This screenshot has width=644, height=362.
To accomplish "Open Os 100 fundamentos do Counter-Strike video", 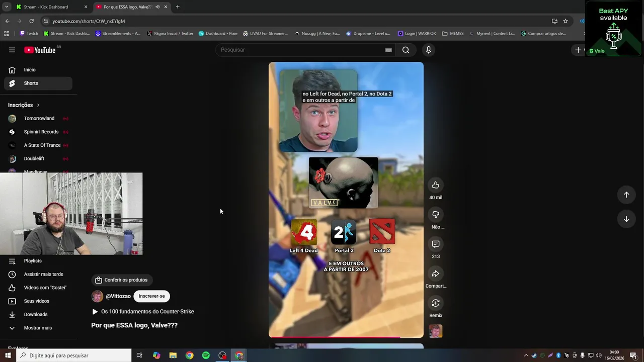I will (x=143, y=312).
